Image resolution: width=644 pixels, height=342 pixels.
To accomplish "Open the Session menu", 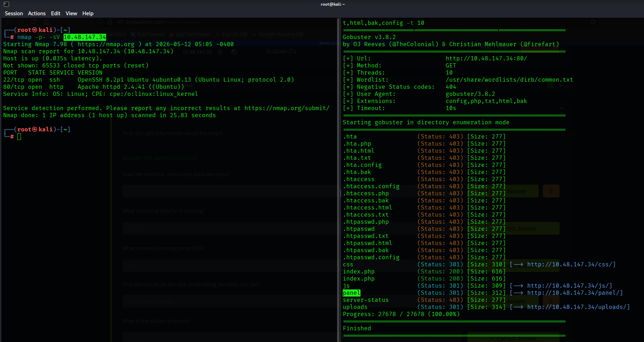I will [14, 13].
